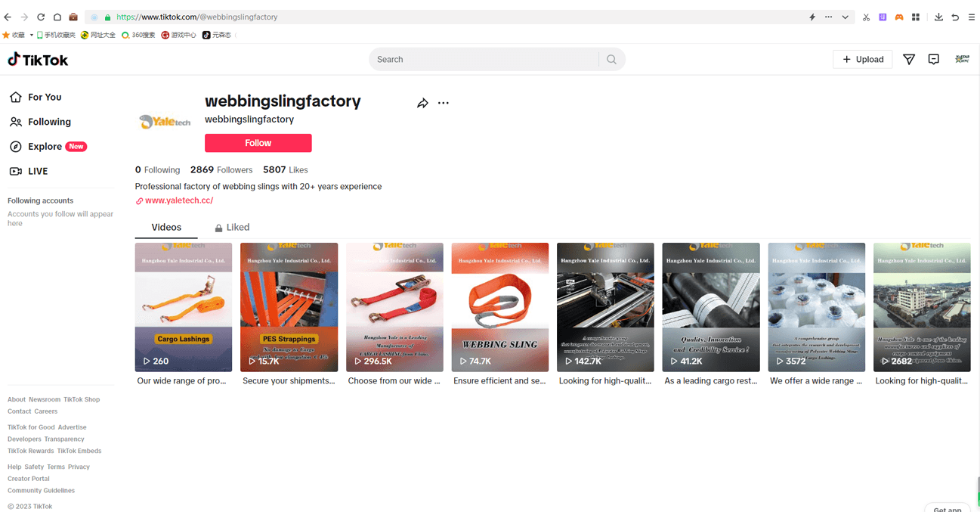Screen dimensions: 980x512
Task: Open the LIVE section
Action: pyautogui.click(x=38, y=172)
